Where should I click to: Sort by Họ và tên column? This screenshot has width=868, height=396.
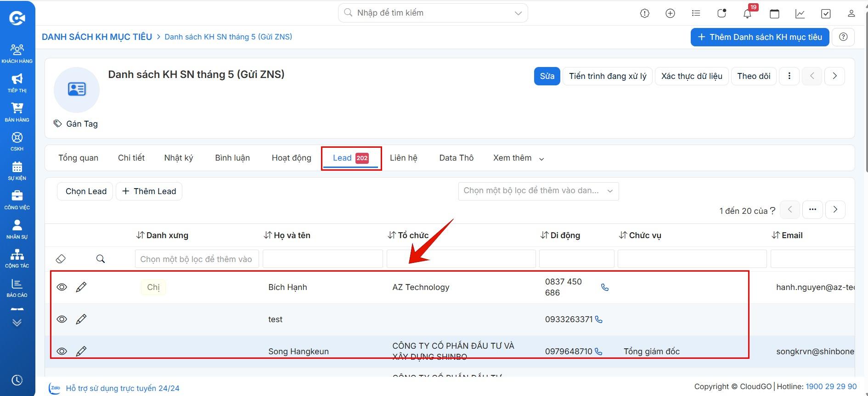click(287, 235)
